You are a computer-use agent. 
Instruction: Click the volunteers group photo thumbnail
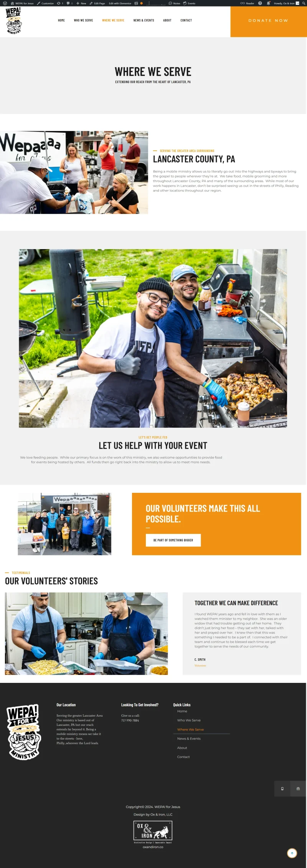pos(64,524)
